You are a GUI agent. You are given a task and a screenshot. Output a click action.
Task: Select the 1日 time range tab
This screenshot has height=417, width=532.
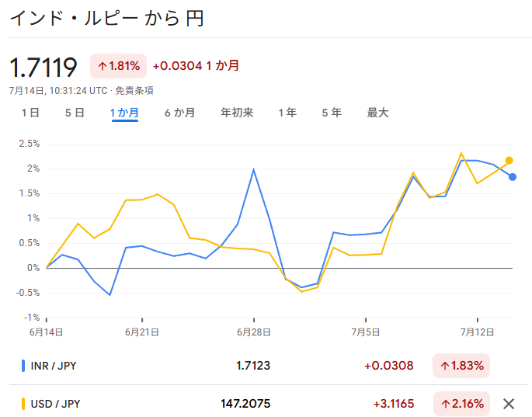30,113
